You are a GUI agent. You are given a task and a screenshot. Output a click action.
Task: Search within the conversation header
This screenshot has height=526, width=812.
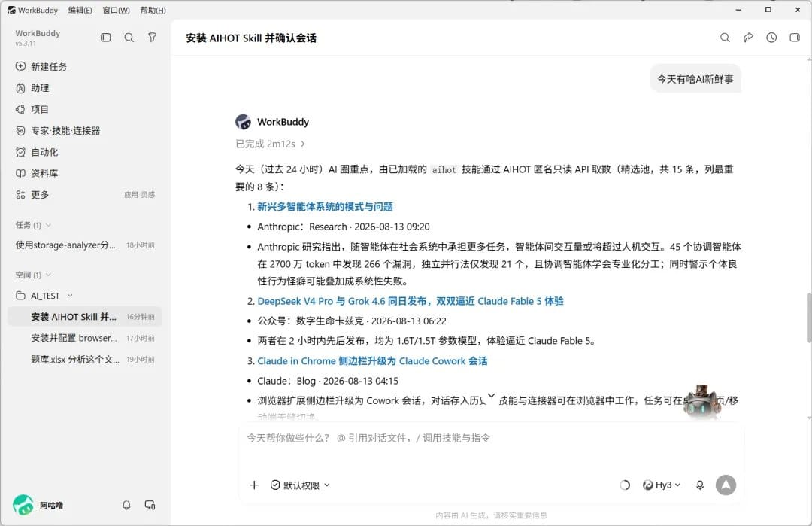coord(725,38)
